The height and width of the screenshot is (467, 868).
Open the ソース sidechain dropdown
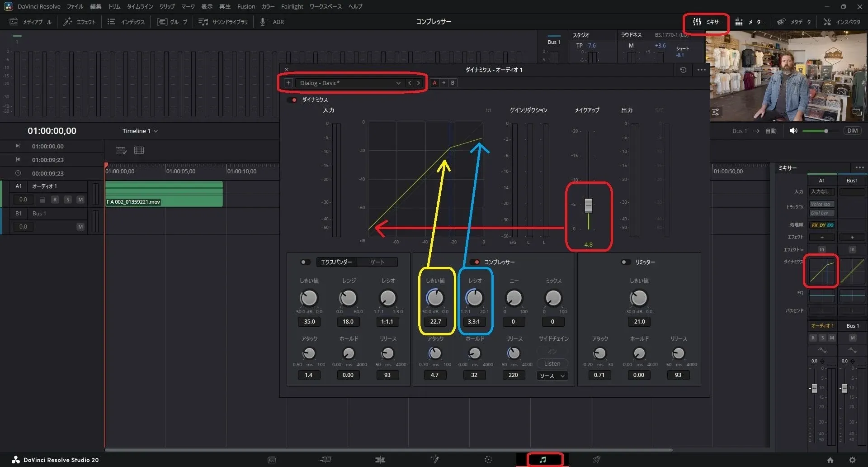click(552, 376)
